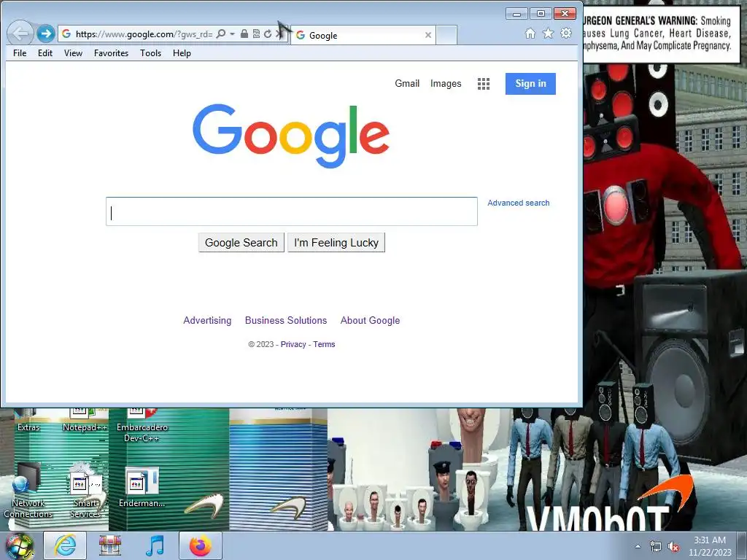Viewport: 747px width, 560px height.
Task: Click the blue Sign in button
Action: [x=530, y=83]
